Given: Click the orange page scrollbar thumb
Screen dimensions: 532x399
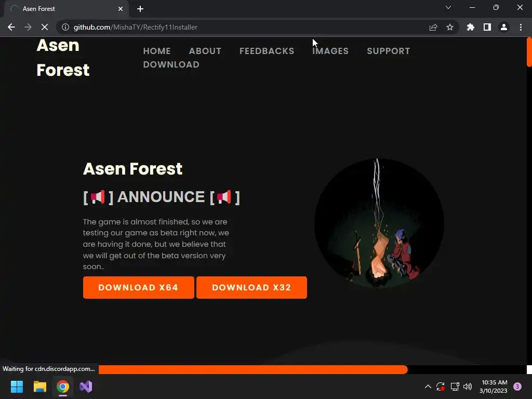Looking at the screenshot, I should coord(529,52).
